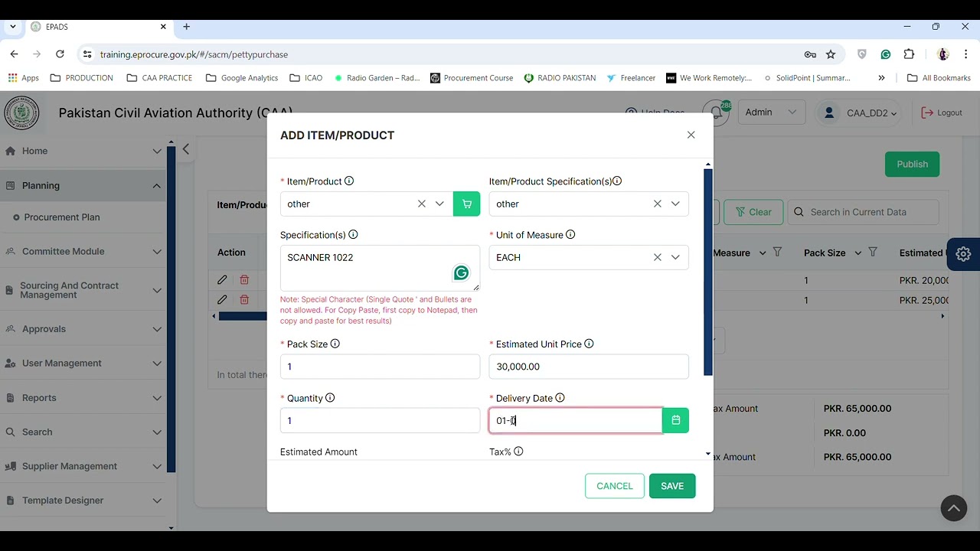This screenshot has height=551, width=980.
Task: Click the info icon beside Delivery Date
Action: pyautogui.click(x=560, y=398)
